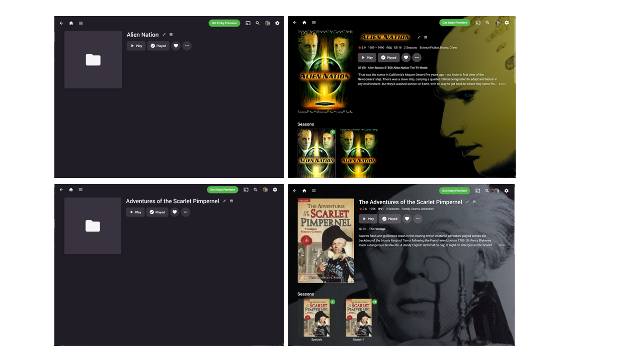Open search in the Alien Nation folder screenshot
The height and width of the screenshot is (362, 644).
point(258,23)
